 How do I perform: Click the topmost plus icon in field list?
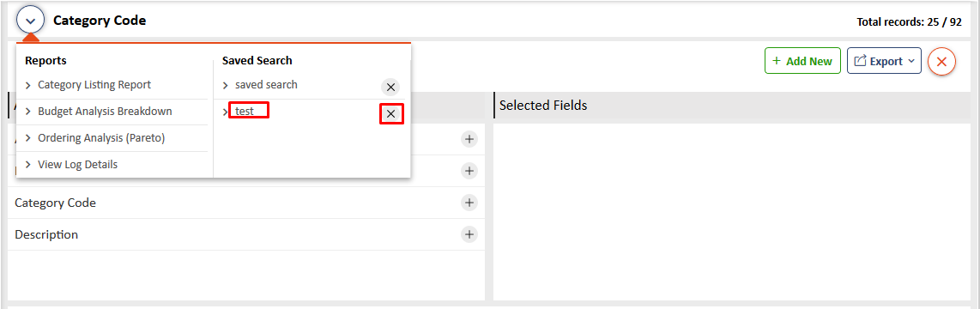coord(469,139)
